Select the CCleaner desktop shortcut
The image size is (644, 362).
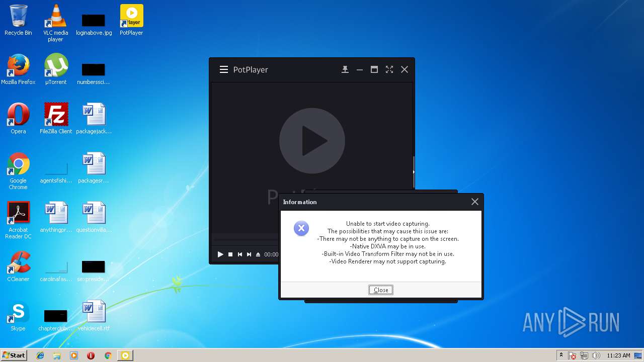point(18,267)
